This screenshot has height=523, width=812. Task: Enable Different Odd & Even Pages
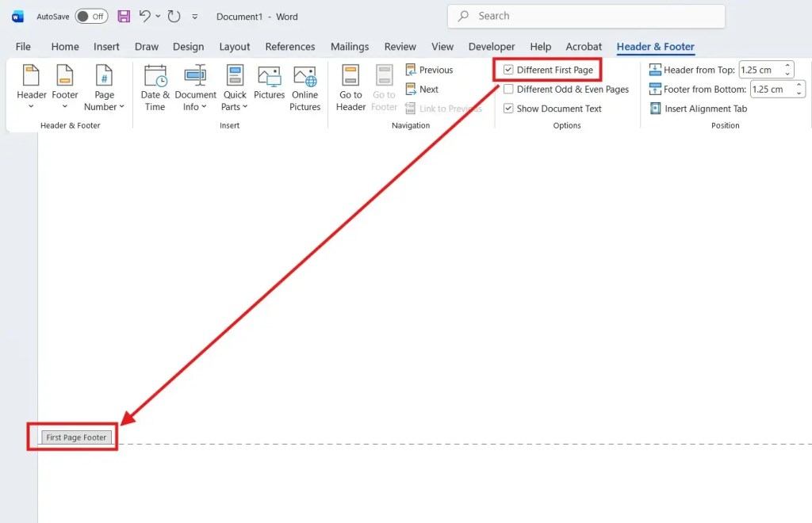coord(507,90)
